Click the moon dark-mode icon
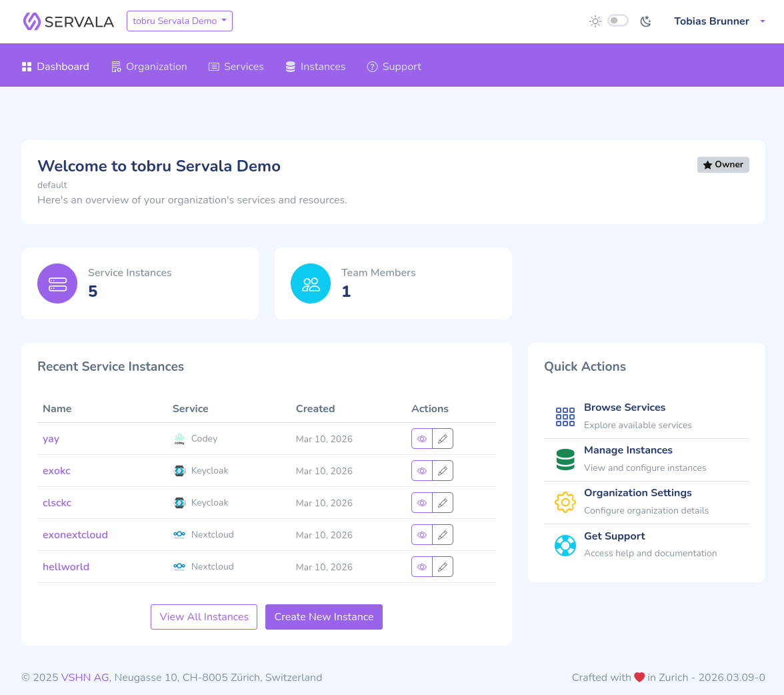 tap(645, 21)
